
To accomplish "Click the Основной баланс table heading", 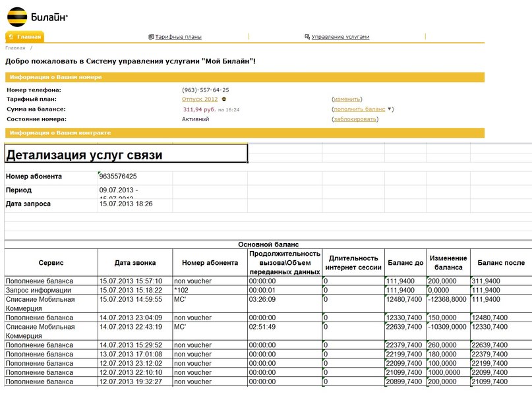I will click(x=268, y=244).
